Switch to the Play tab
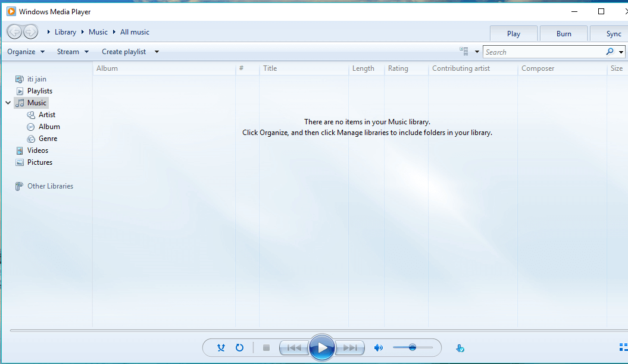 (514, 33)
